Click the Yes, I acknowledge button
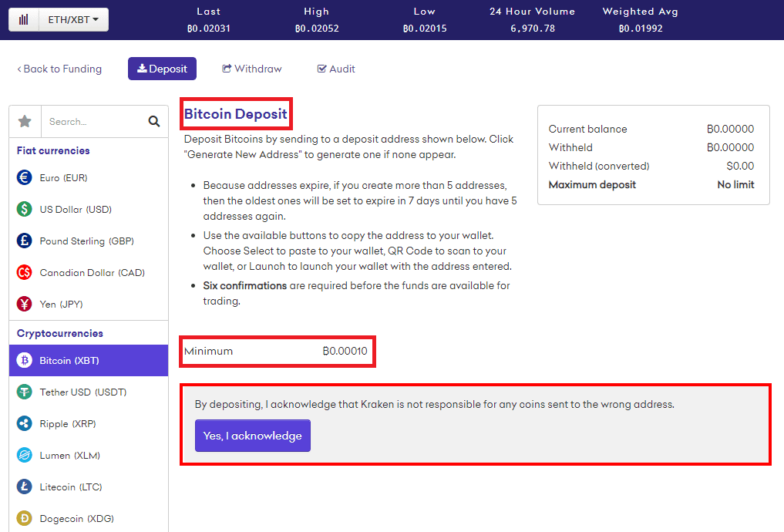 pos(253,436)
